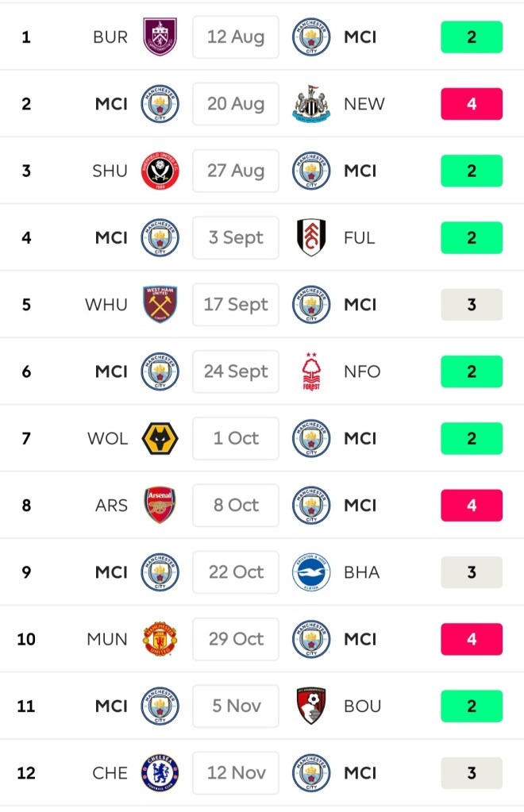This screenshot has width=524, height=812.
Task: Select the Newcastle United crest
Action: tap(311, 104)
